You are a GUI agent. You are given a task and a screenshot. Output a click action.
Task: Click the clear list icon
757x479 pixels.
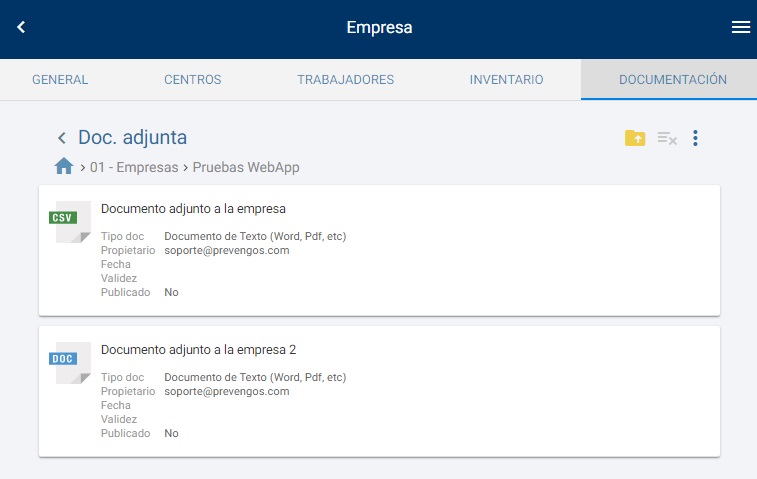click(x=667, y=139)
